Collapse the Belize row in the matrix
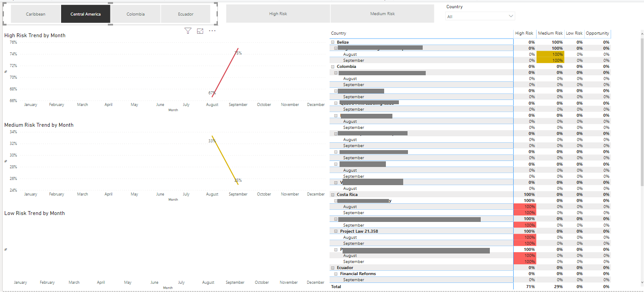Image resolution: width=644 pixels, height=292 pixels. pyautogui.click(x=333, y=42)
